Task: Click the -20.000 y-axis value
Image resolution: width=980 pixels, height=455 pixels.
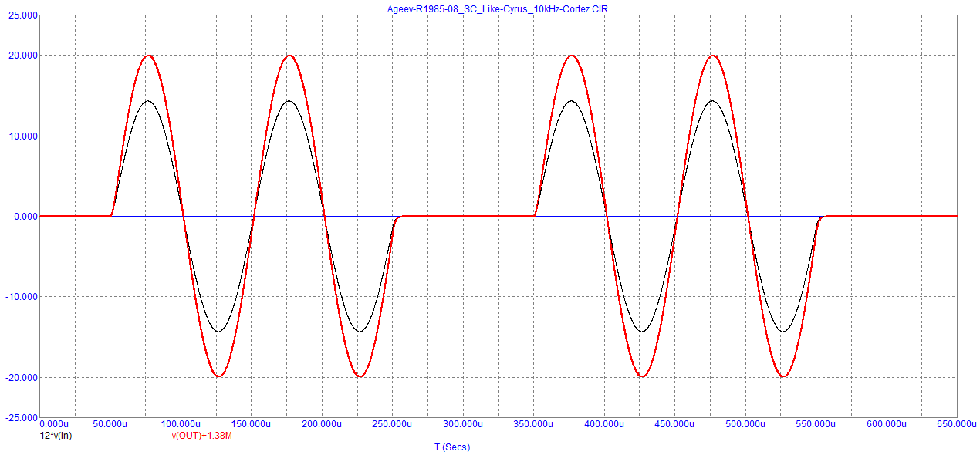Action: (x=22, y=378)
